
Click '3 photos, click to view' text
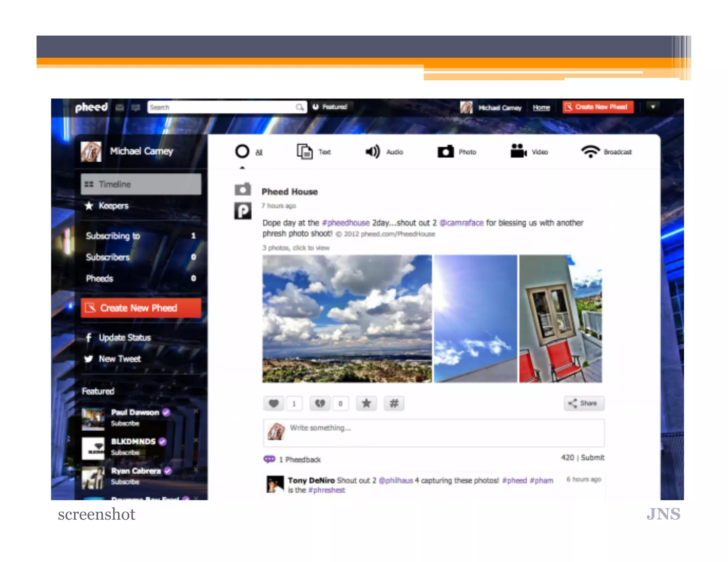click(x=296, y=248)
